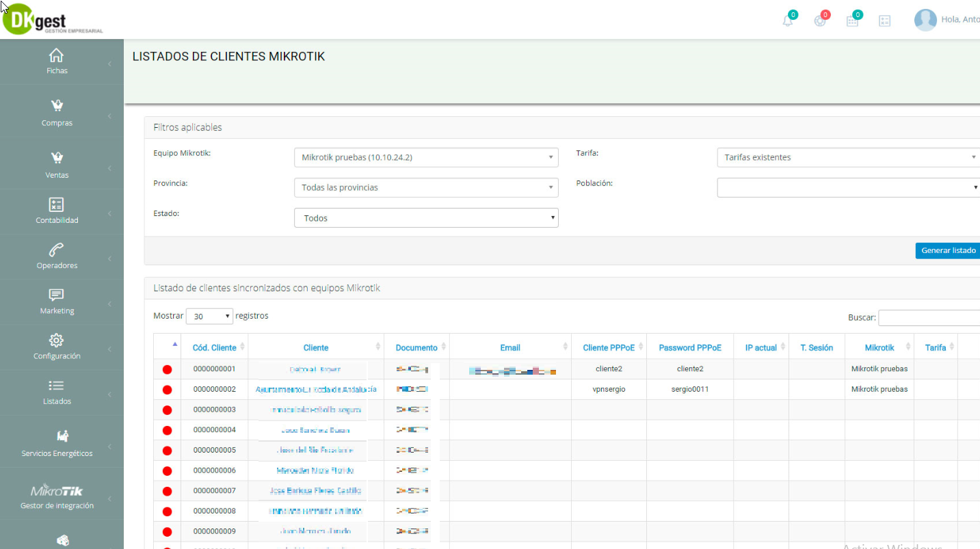Click client code 0000000006
980x549 pixels.
point(214,470)
